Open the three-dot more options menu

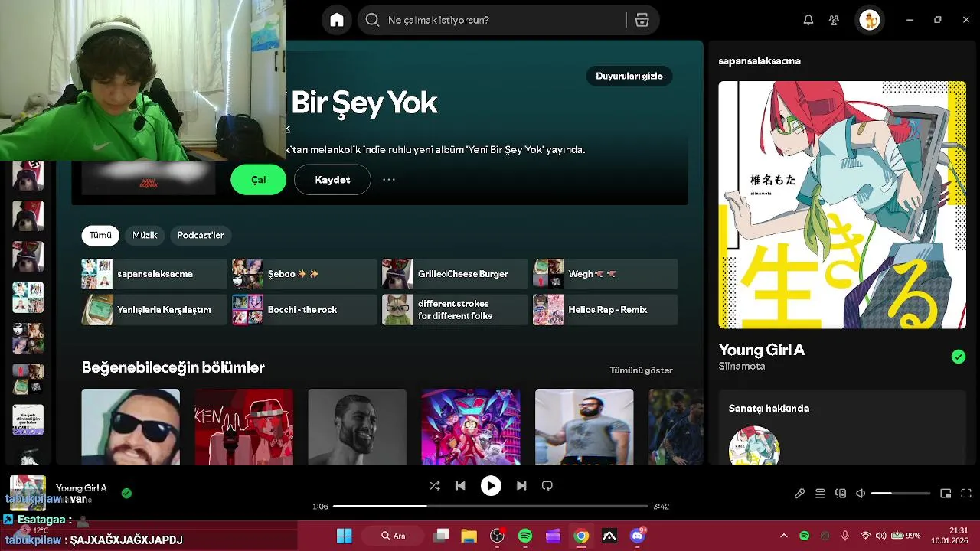(389, 180)
